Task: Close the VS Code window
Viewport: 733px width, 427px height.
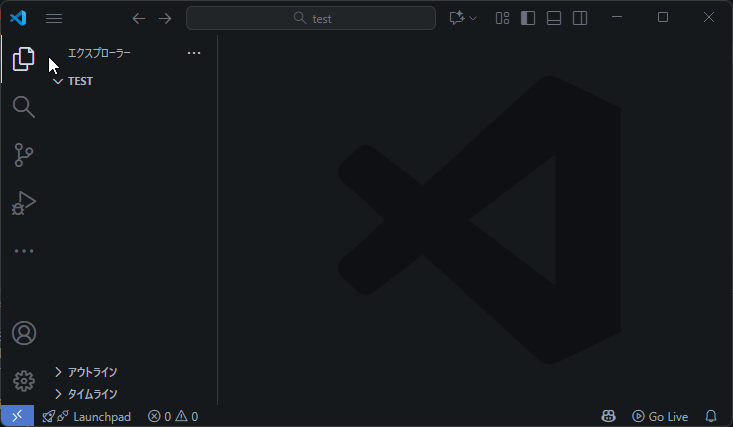Action: pyautogui.click(x=709, y=17)
